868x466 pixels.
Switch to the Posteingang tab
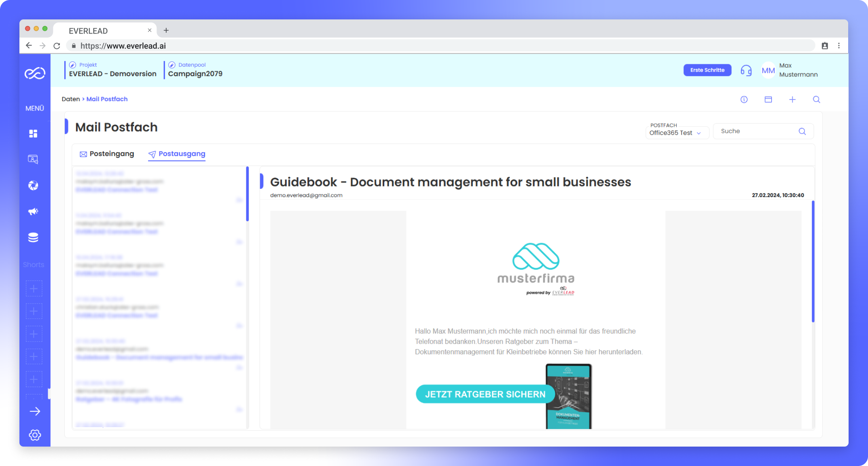(107, 154)
